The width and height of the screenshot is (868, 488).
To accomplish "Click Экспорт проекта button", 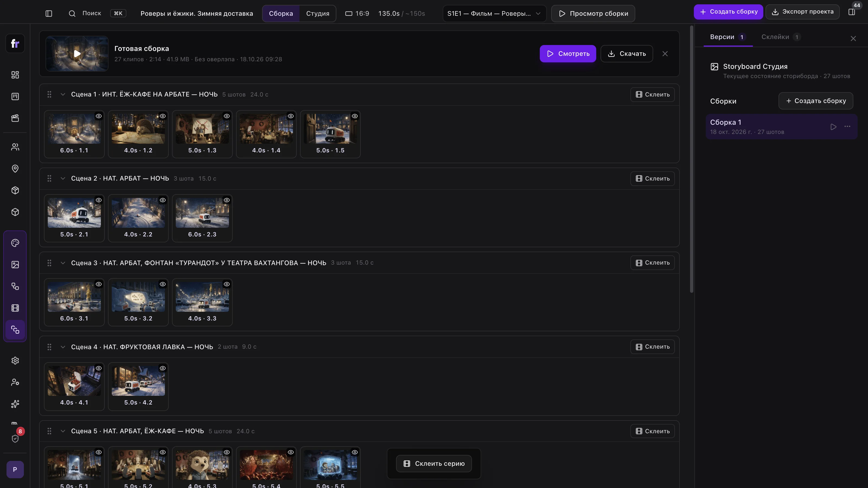I will coord(802,12).
